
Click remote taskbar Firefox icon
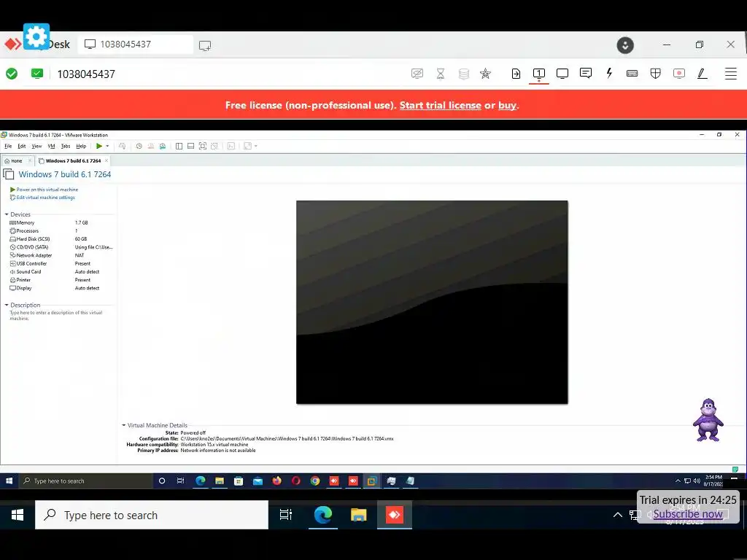(x=276, y=481)
